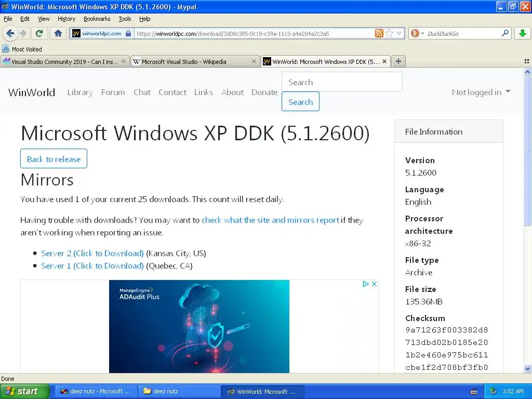
Task: Click the winworldpc.com site identity label
Action: tap(101, 33)
